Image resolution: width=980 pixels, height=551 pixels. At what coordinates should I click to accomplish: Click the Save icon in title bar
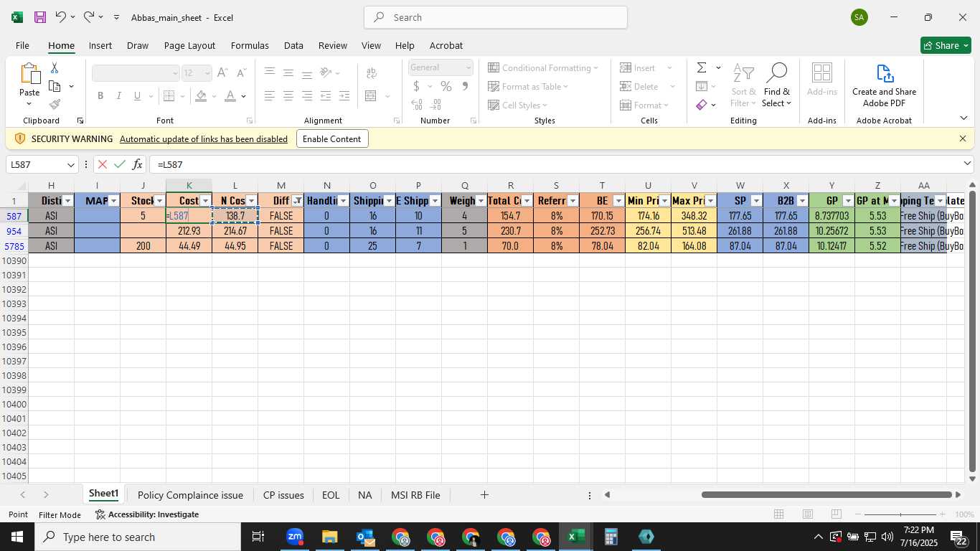40,17
